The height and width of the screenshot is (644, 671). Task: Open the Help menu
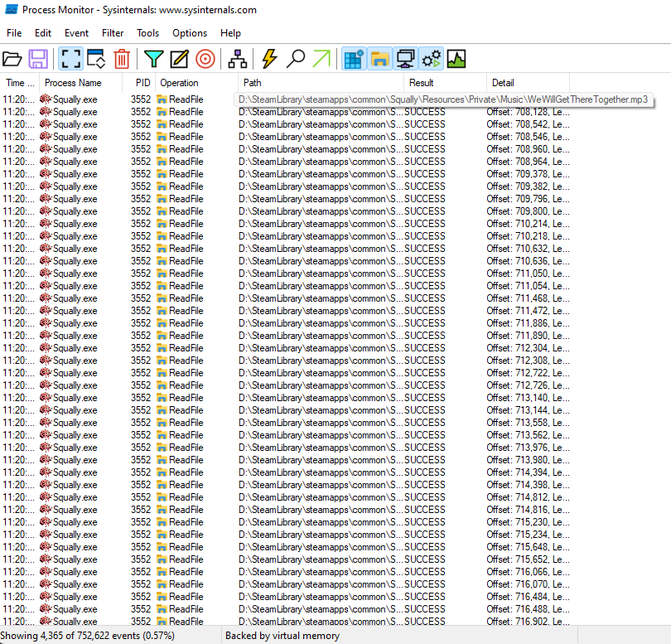(230, 33)
